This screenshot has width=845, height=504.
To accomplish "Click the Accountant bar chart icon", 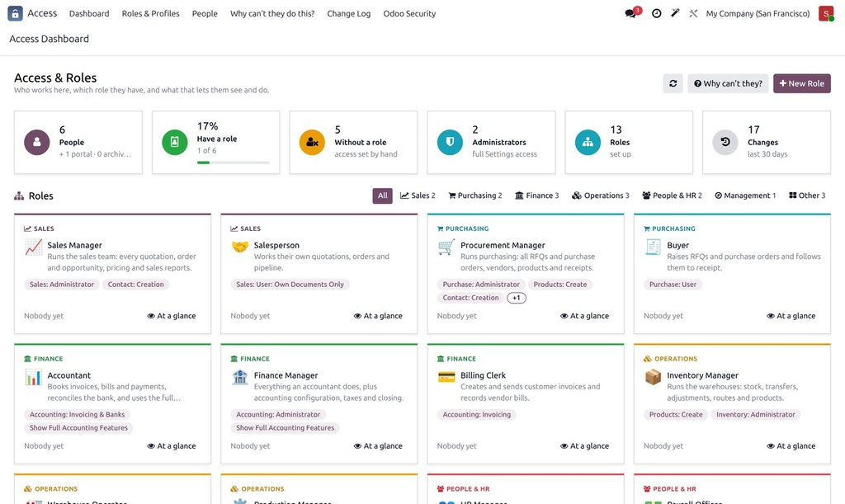I will (x=33, y=377).
